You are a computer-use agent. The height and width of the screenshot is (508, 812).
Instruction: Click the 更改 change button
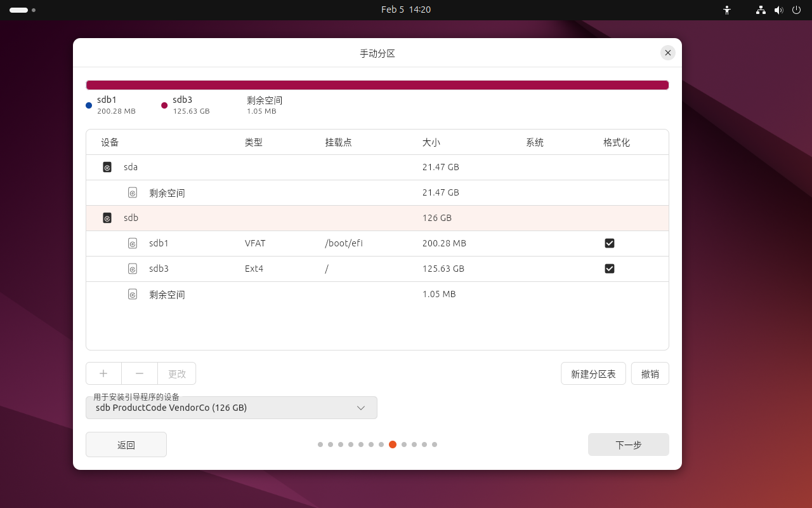(177, 373)
